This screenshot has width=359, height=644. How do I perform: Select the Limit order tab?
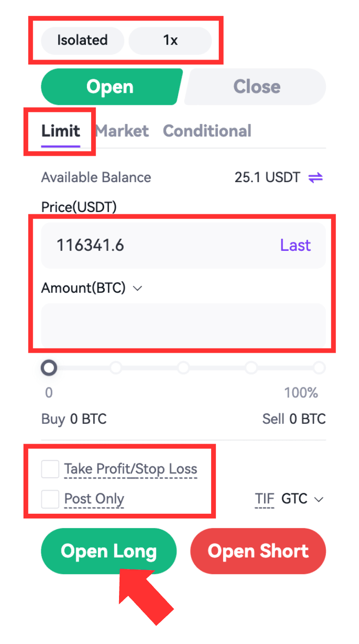[60, 131]
